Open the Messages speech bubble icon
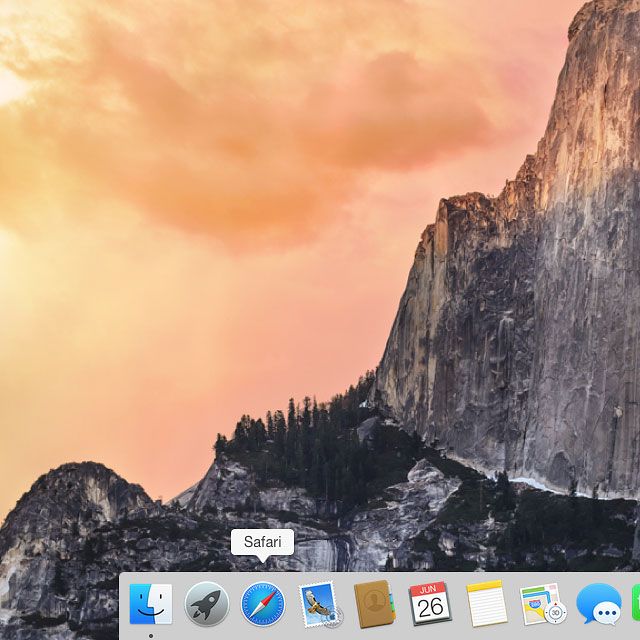640x640 pixels. tap(599, 604)
